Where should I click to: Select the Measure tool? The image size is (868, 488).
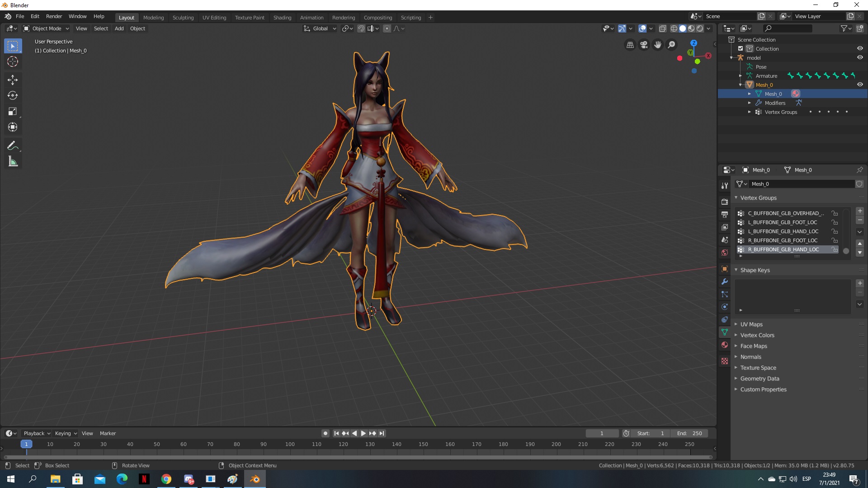coord(13,162)
